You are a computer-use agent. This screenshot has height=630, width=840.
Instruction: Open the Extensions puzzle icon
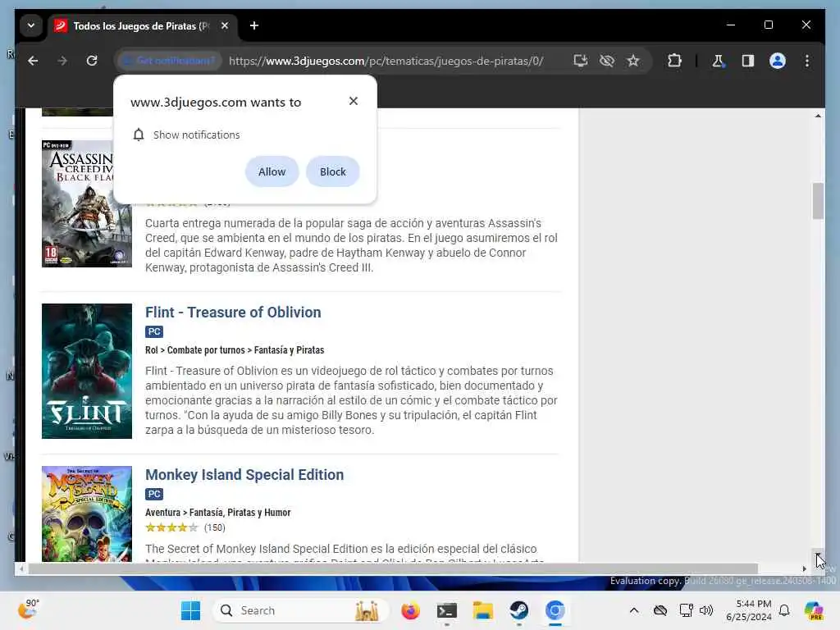[x=674, y=61]
